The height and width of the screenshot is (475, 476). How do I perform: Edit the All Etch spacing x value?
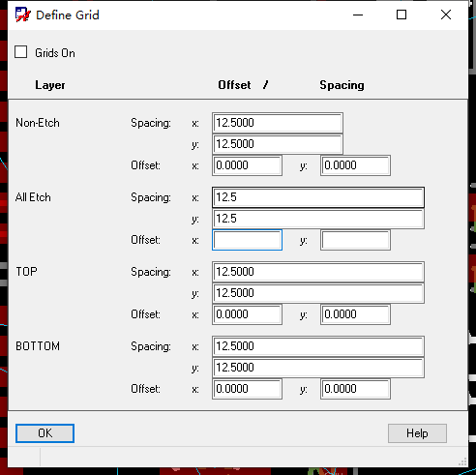tap(318, 197)
